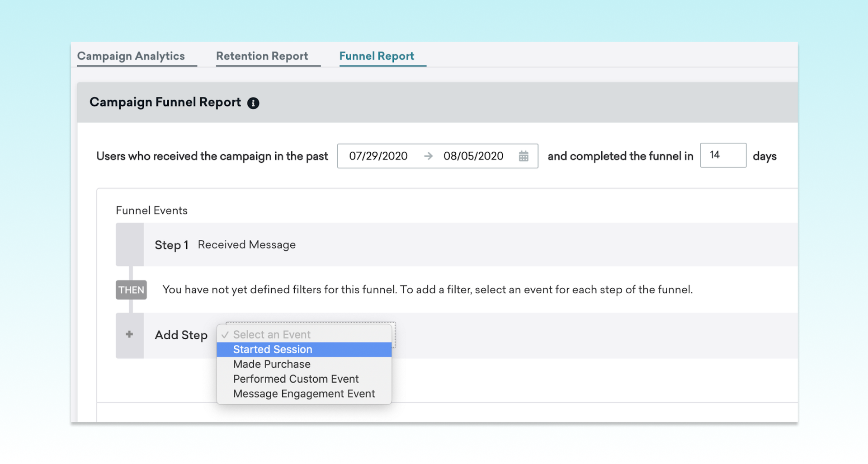Viewport: 868px width, 464px height.
Task: Click the arrow between the two dates
Action: click(428, 156)
